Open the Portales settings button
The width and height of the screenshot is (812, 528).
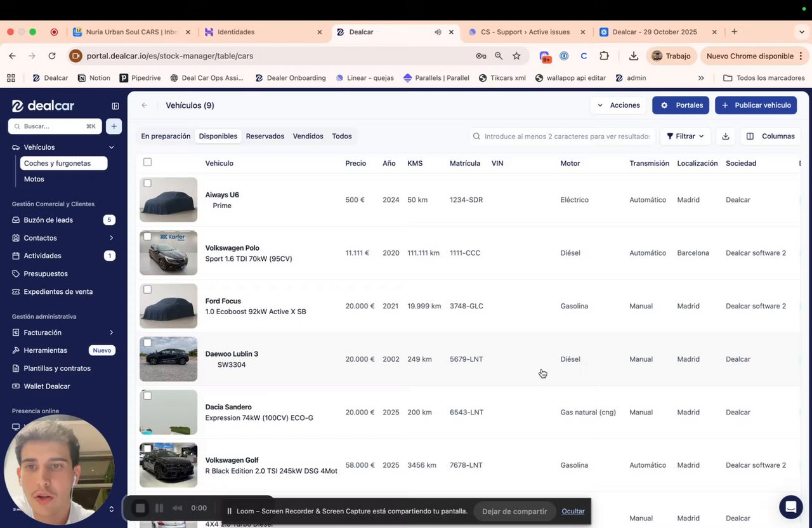pos(681,105)
